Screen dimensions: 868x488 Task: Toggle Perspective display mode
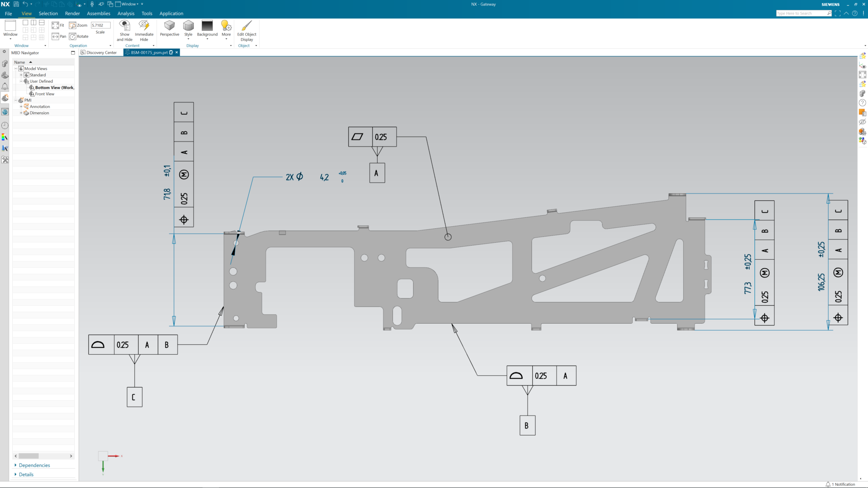pyautogui.click(x=170, y=30)
